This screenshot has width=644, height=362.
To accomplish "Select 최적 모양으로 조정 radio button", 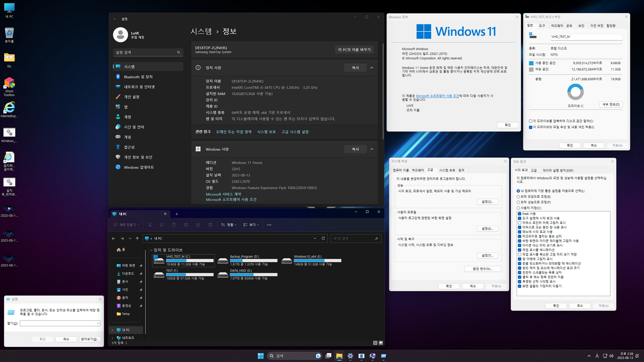I will [518, 196].
